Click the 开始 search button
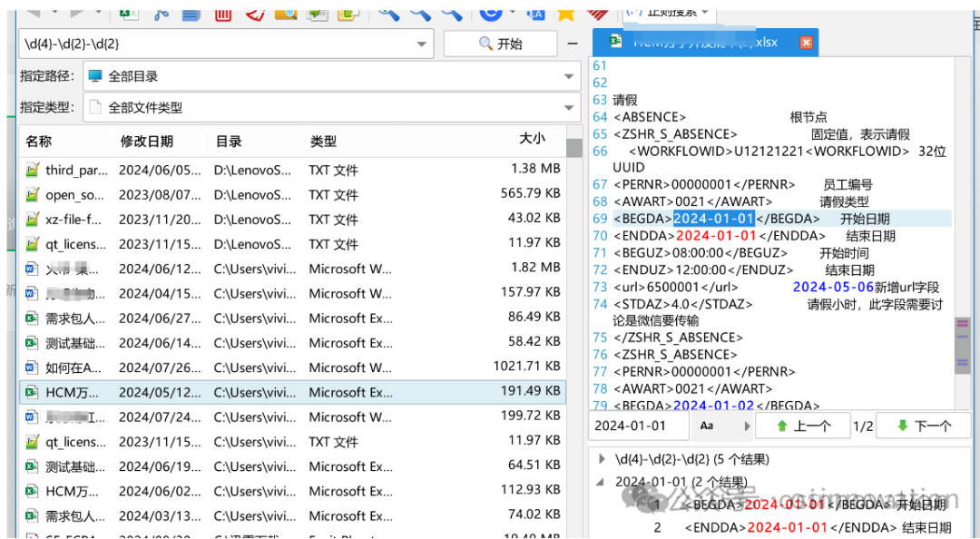The height and width of the screenshot is (539, 980). pyautogui.click(x=500, y=44)
